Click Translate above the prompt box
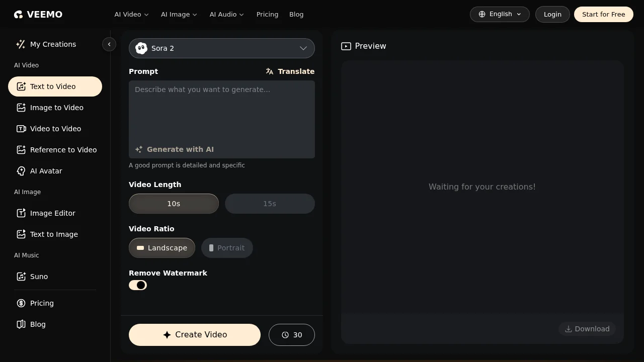This screenshot has height=362, width=644. 290,71
